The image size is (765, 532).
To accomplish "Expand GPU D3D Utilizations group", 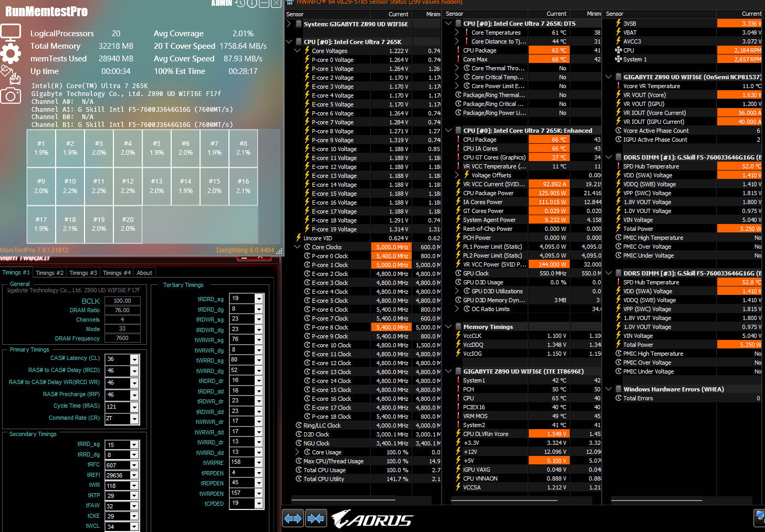I will (457, 291).
